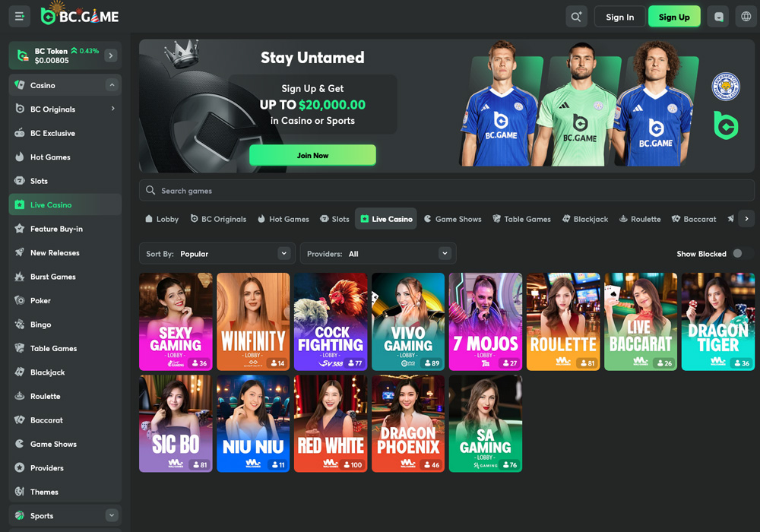Open Bingo in sidebar
This screenshot has height=532, width=760.
click(x=65, y=325)
